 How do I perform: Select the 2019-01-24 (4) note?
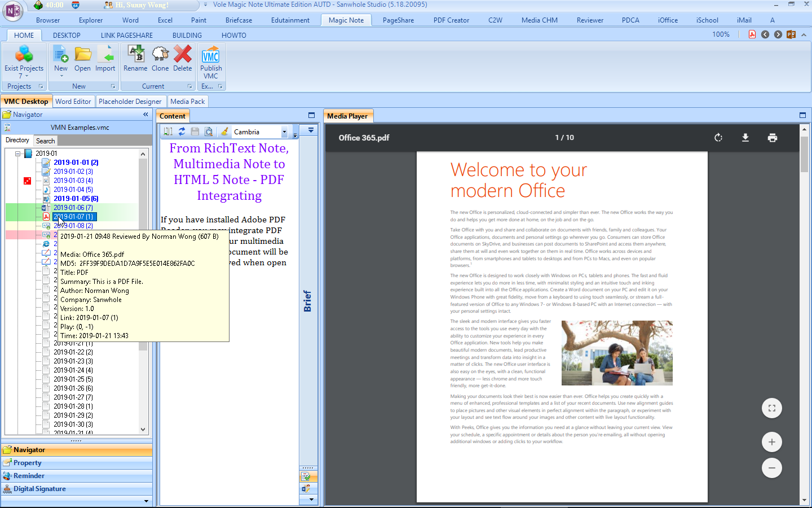[x=73, y=370]
